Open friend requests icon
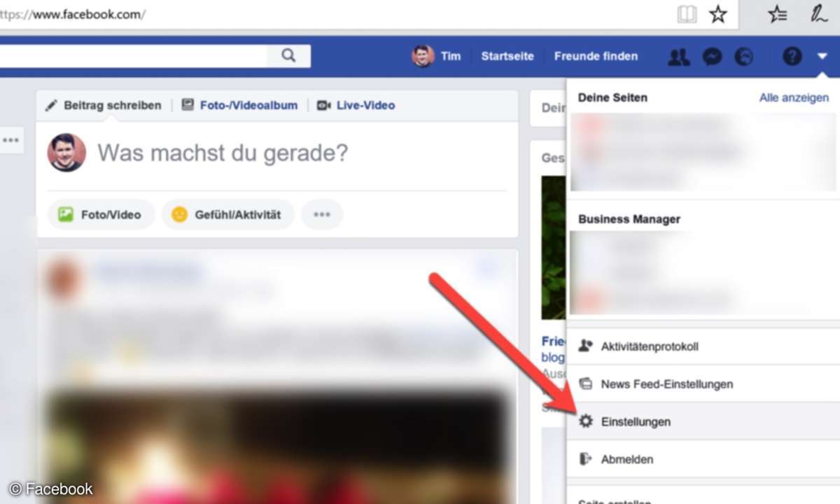 (x=678, y=57)
